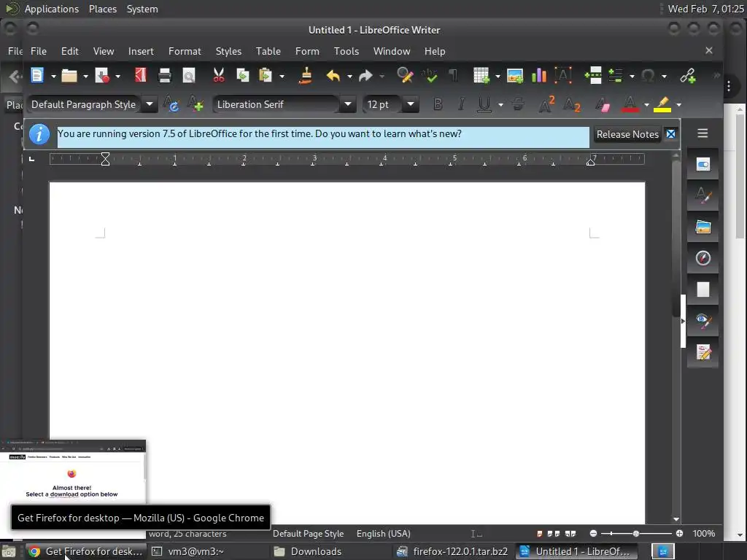Viewport: 747px width, 560px height.
Task: Click the Save document icon
Action: click(102, 75)
